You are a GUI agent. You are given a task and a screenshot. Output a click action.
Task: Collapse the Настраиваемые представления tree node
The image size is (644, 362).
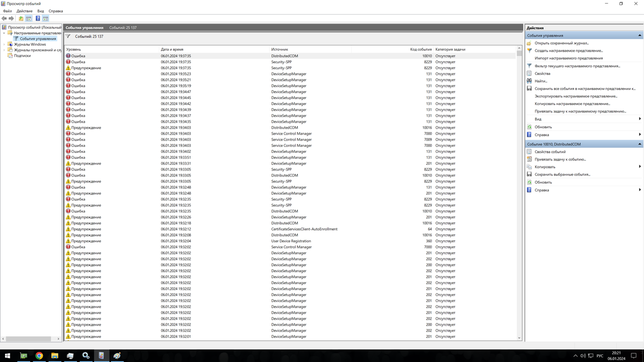4,33
